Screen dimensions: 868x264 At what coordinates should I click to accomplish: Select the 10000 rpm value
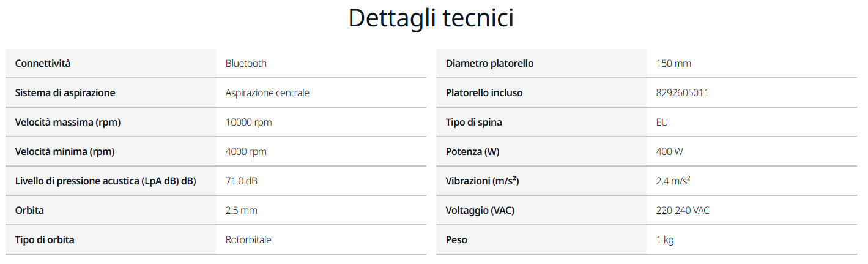coord(248,123)
